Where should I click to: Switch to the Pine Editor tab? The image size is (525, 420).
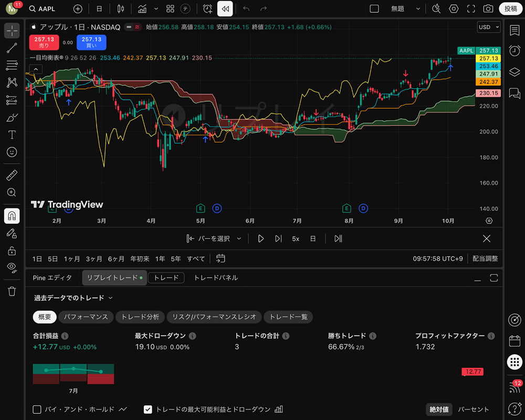pyautogui.click(x=52, y=278)
